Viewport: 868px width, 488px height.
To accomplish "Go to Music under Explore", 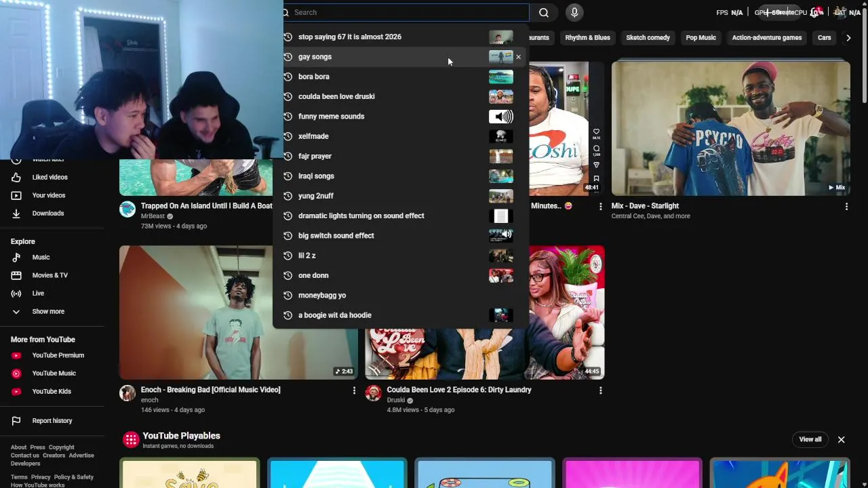I will (52, 258).
